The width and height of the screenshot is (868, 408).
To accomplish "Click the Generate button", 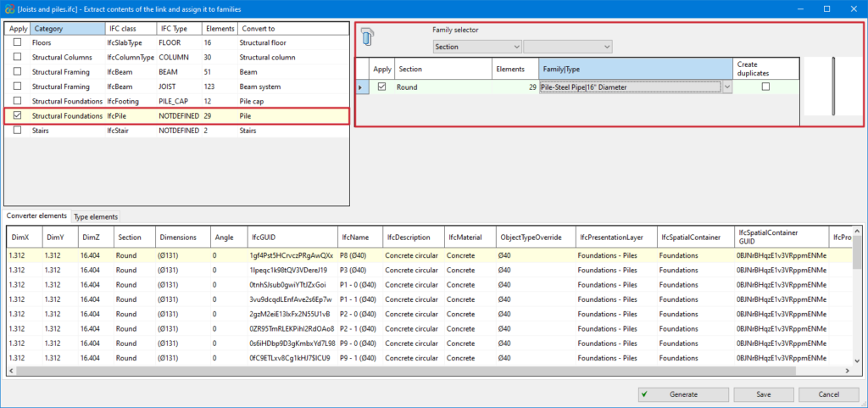I will [x=683, y=394].
